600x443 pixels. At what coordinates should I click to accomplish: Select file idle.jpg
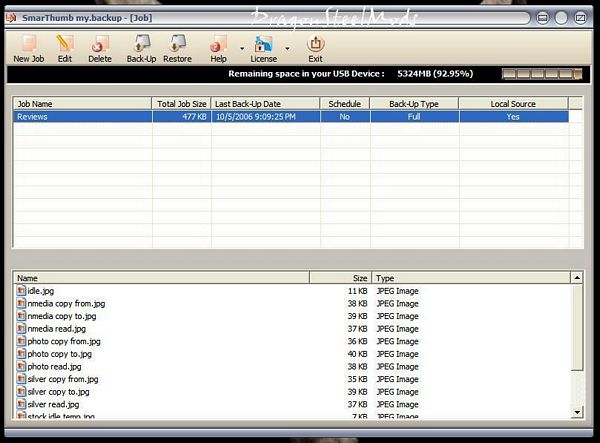[41, 291]
